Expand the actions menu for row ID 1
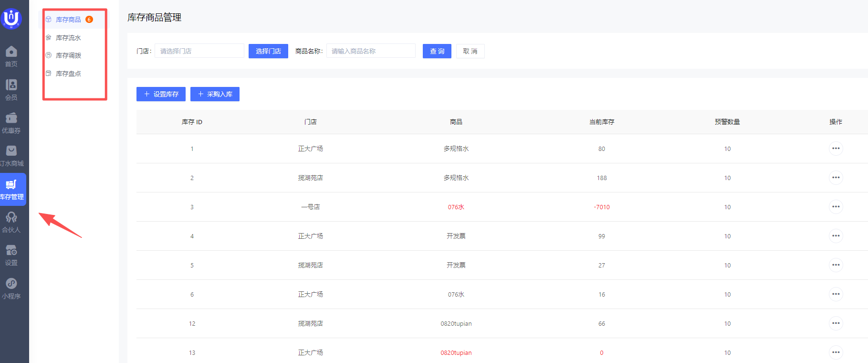This screenshot has width=868, height=363. 836,149
